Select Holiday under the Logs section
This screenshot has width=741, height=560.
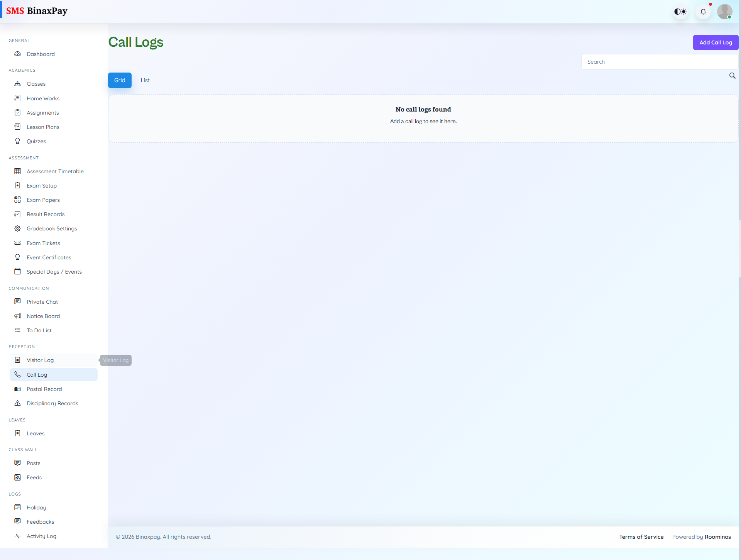[x=36, y=507]
